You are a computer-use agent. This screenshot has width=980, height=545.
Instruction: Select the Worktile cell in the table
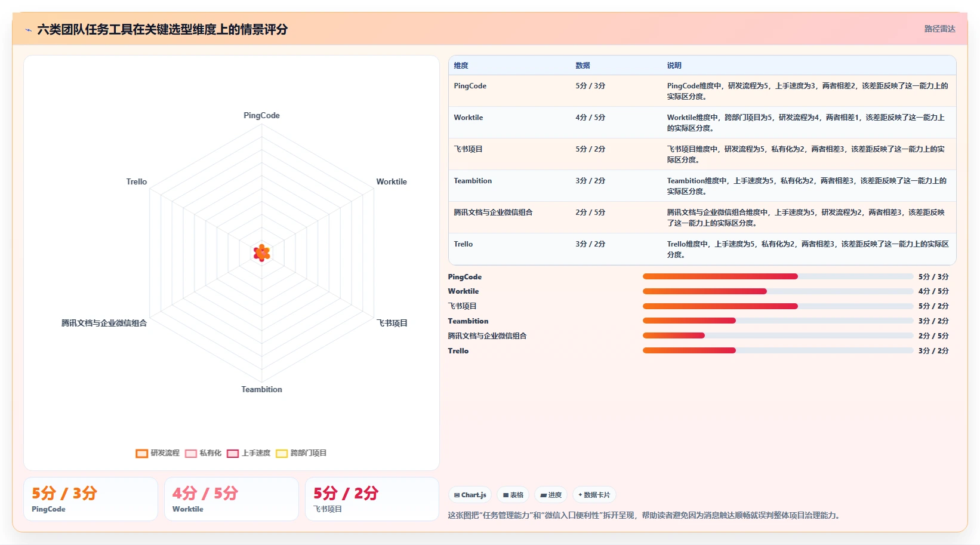pyautogui.click(x=468, y=118)
